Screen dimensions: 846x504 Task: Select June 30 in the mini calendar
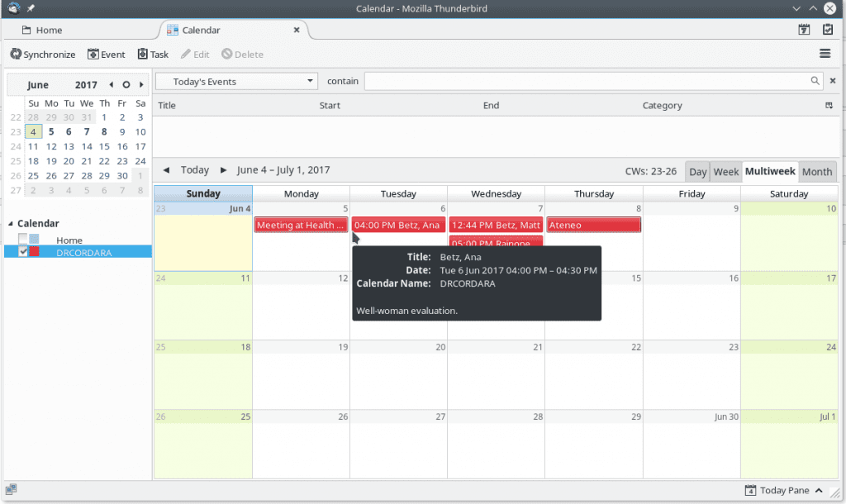(x=122, y=175)
